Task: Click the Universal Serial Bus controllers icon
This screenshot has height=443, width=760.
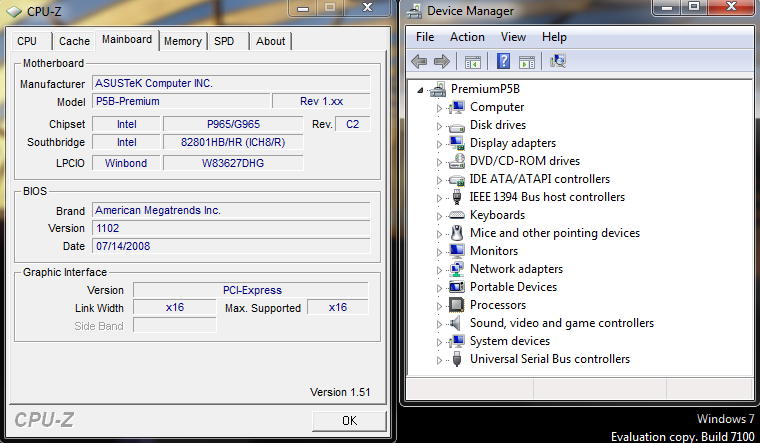Action: coord(457,359)
